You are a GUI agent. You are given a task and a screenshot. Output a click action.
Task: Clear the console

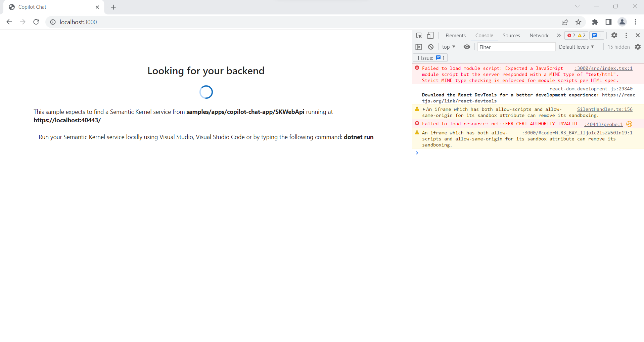[431, 47]
